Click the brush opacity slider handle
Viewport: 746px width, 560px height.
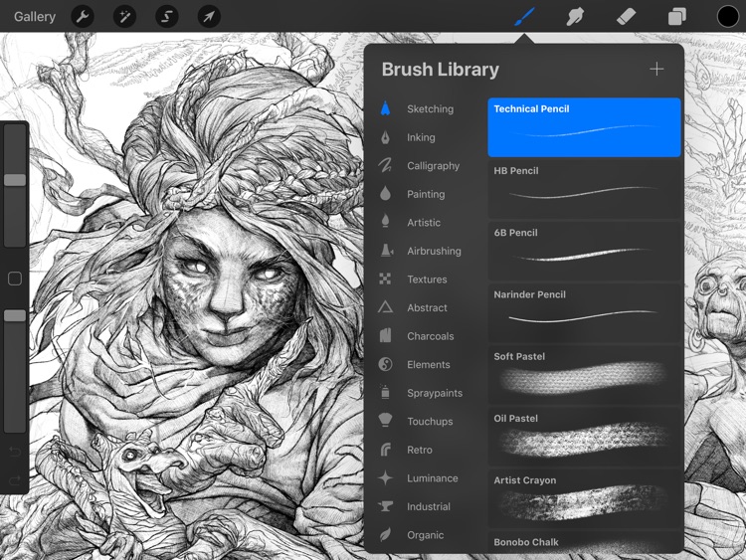coord(15,315)
